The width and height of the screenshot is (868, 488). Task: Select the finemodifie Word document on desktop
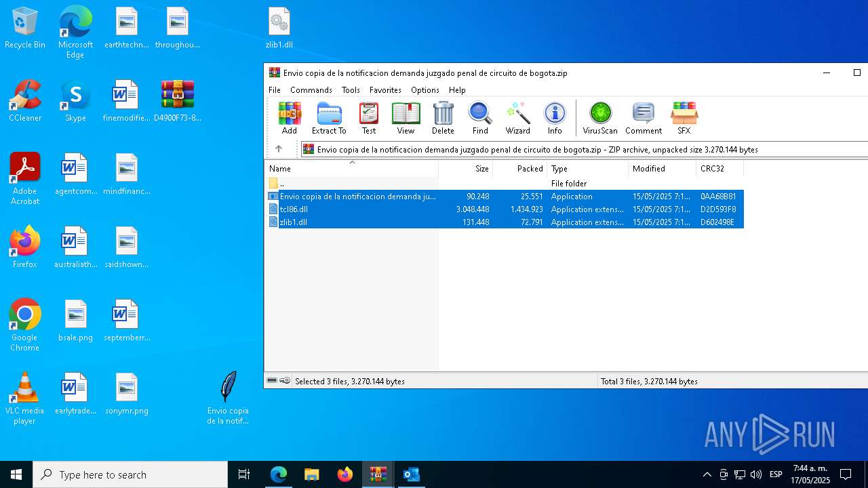(x=127, y=101)
